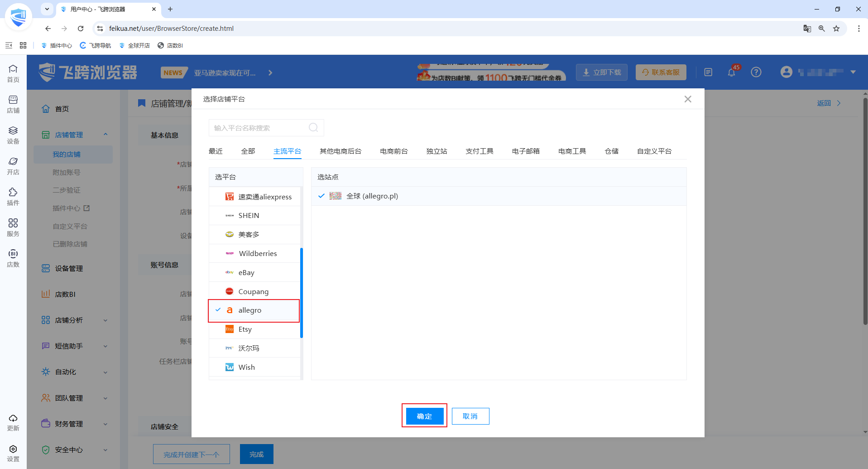Open the 插件 plugin icon in left rail
Screen dimensions: 868x469
pos(13,196)
